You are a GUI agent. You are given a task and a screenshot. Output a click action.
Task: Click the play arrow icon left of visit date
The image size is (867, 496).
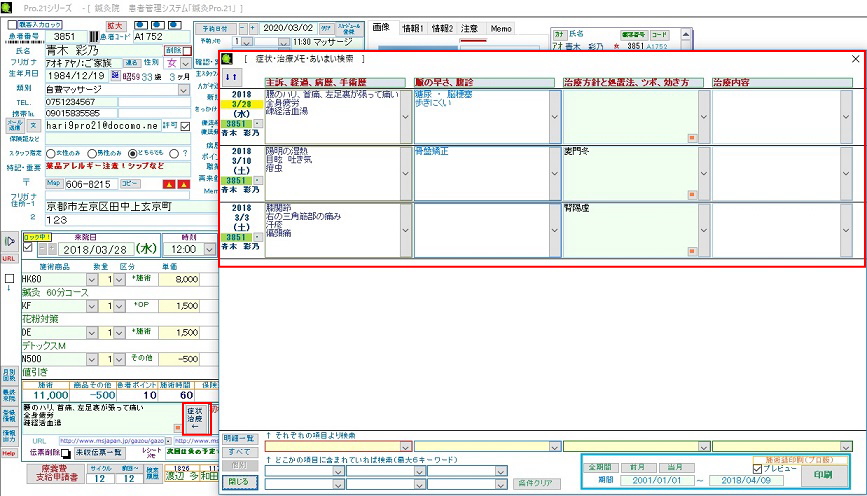[9, 241]
